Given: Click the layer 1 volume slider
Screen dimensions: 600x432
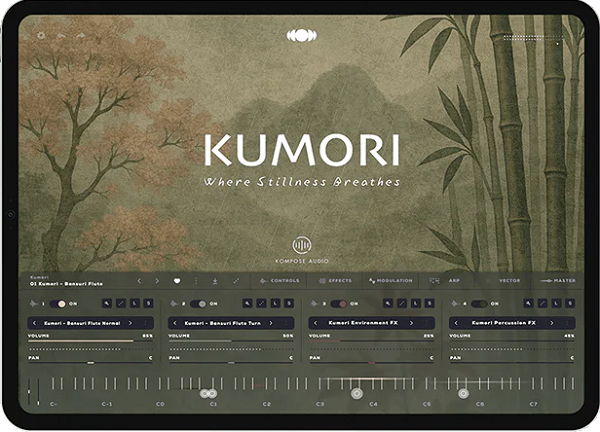Looking at the screenshot, I should coord(90,341).
